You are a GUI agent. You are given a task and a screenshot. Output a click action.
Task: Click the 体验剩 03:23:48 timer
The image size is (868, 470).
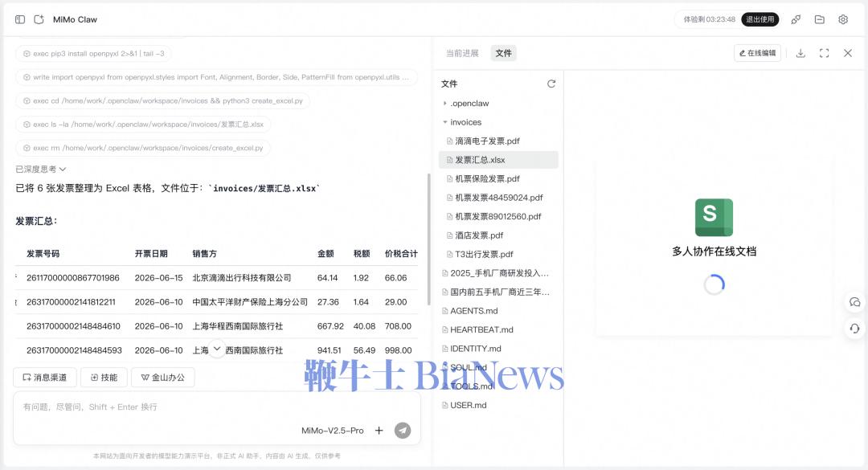[x=709, y=19]
